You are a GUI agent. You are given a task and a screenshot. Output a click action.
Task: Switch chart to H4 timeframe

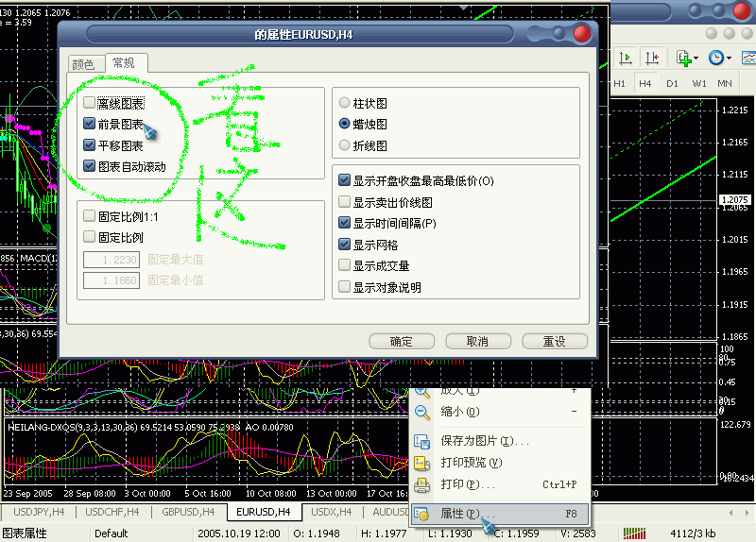(x=645, y=84)
